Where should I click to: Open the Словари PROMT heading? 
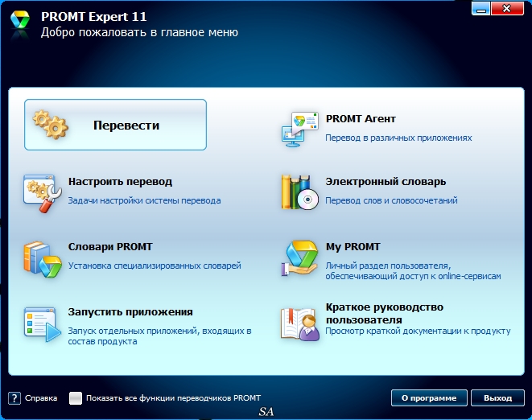110,247
